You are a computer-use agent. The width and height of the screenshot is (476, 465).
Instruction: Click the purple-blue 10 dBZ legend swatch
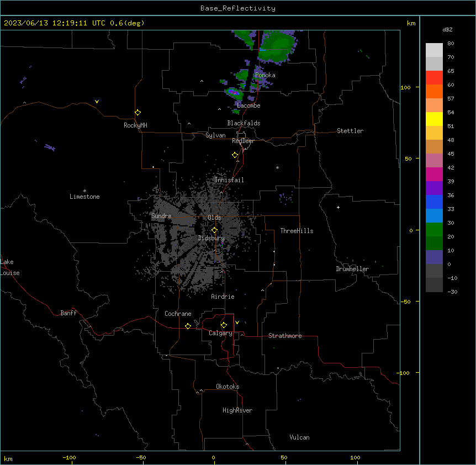(434, 257)
